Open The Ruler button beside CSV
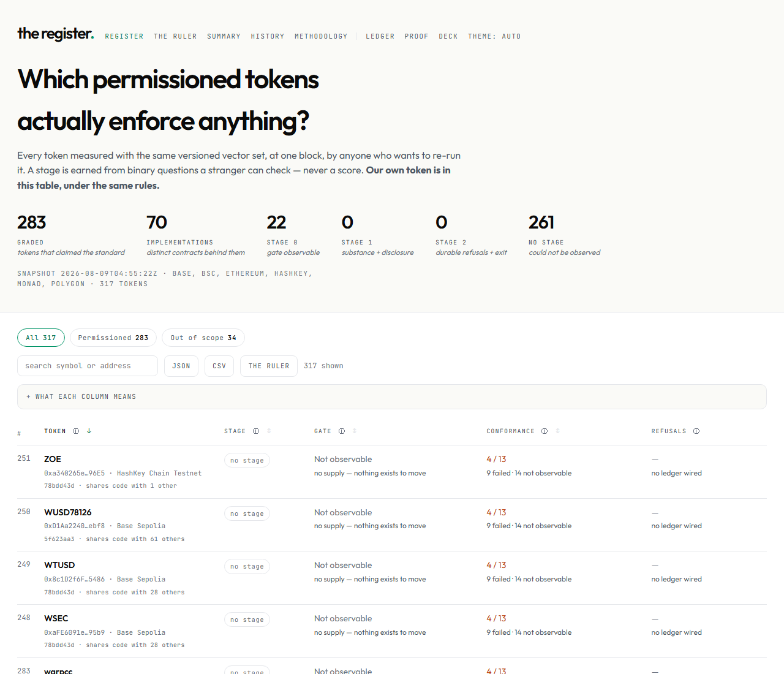784x674 pixels. click(x=269, y=366)
